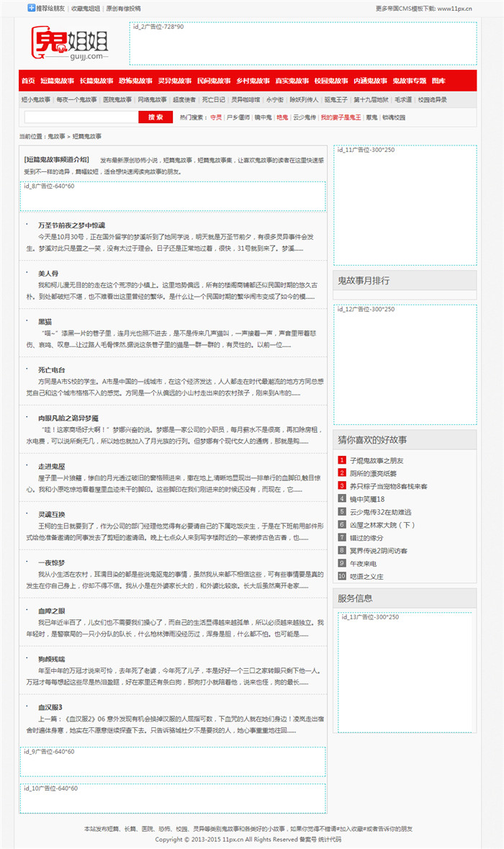
Task: Click into the search text field
Action: pos(81,117)
